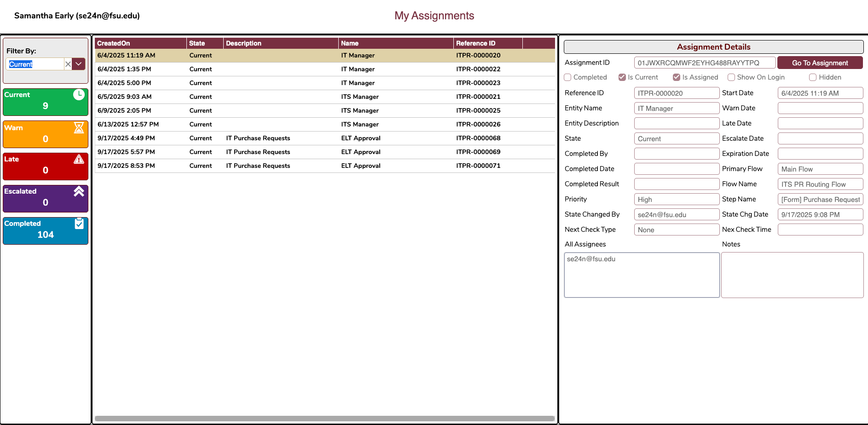Sort by the Name column header
Screen dimensions: 868x425
click(396, 43)
